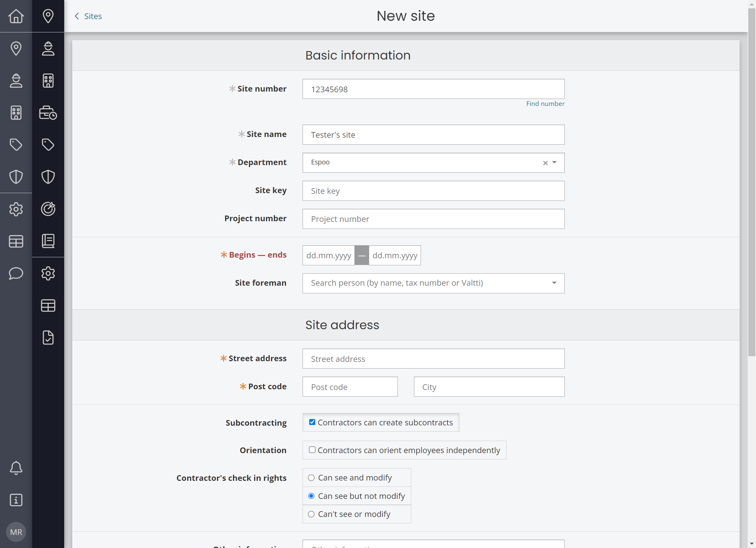The height and width of the screenshot is (548, 756).
Task: Select Can see and modify option
Action: (x=311, y=478)
